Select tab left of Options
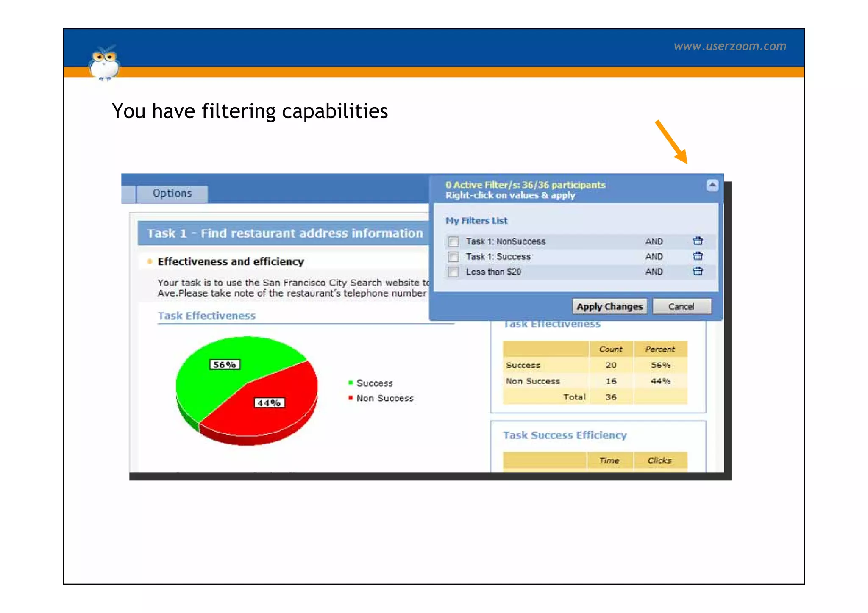868x613 pixels. 128,194
